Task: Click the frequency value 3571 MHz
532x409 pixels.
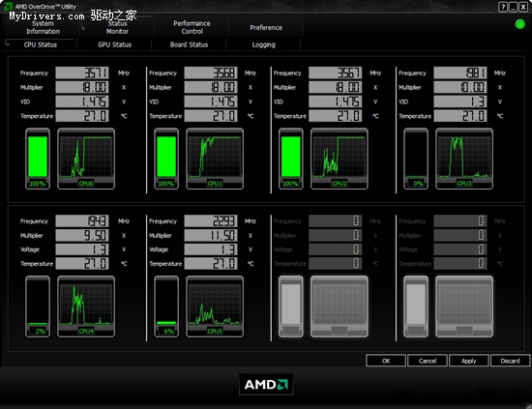Action: [82, 73]
